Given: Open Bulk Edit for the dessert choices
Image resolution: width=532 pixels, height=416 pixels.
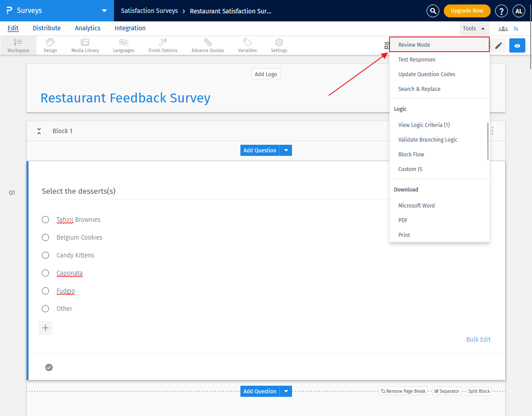Looking at the screenshot, I should (478, 339).
